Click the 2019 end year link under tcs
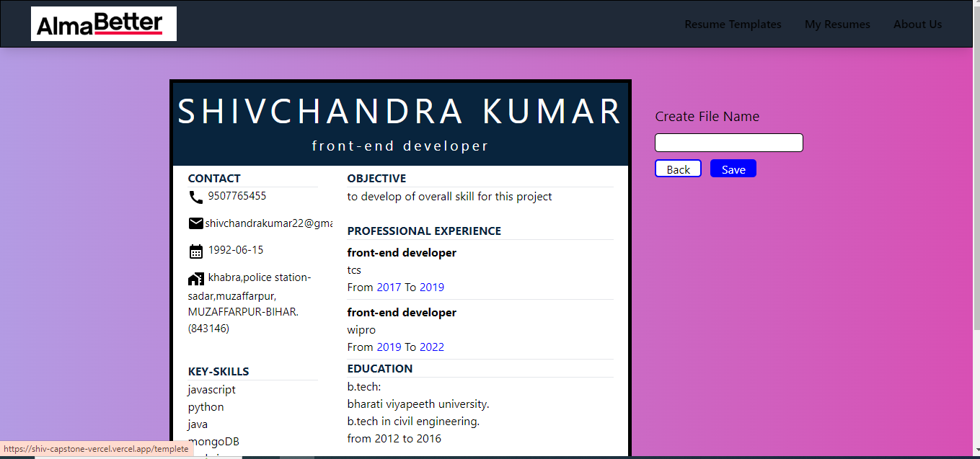Viewport: 980px width, 459px height. (432, 287)
